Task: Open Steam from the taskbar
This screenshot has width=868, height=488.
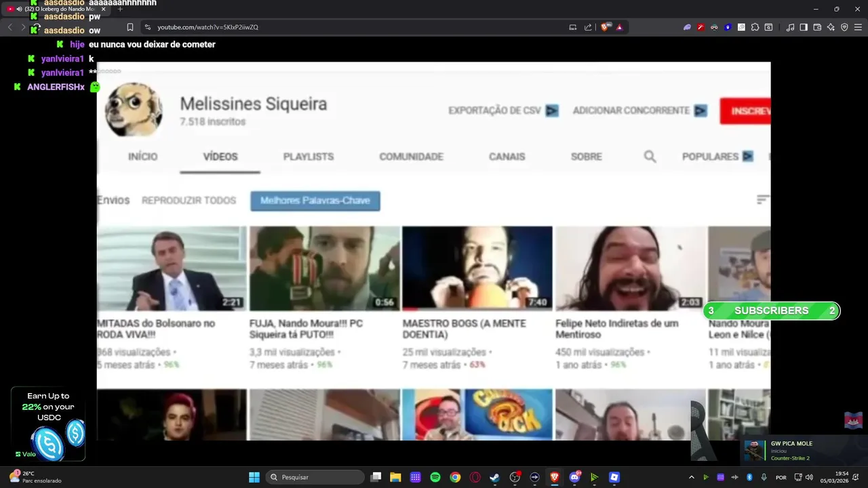Action: (494, 477)
